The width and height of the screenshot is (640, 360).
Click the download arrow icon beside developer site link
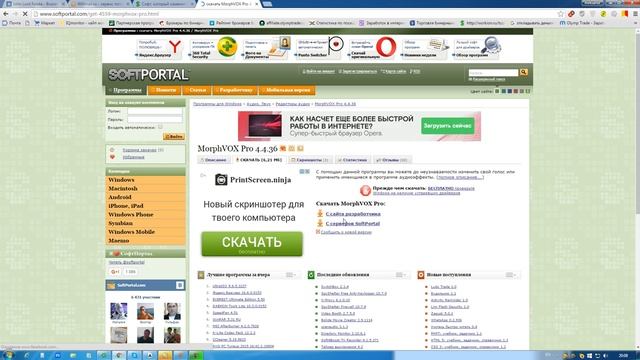click(320, 213)
